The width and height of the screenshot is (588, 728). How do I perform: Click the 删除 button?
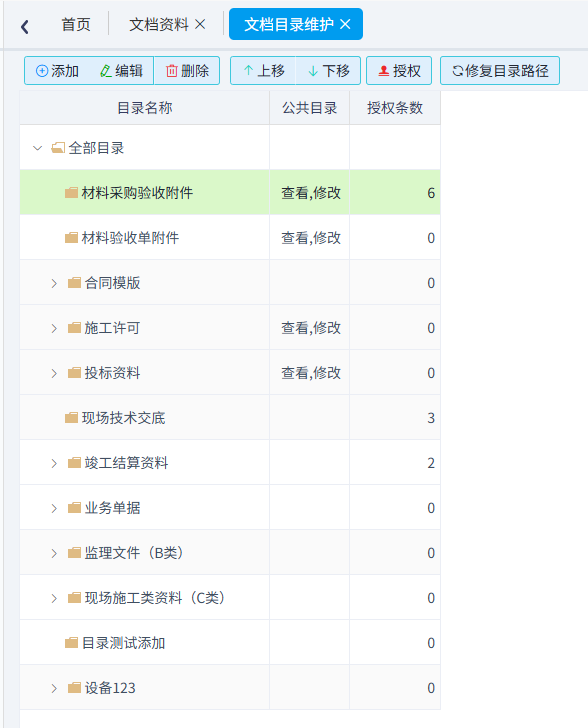[x=187, y=71]
